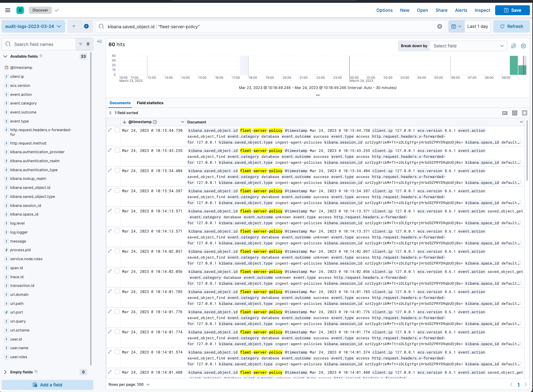Select the 10:14:01.574 row checkbox

117,352
